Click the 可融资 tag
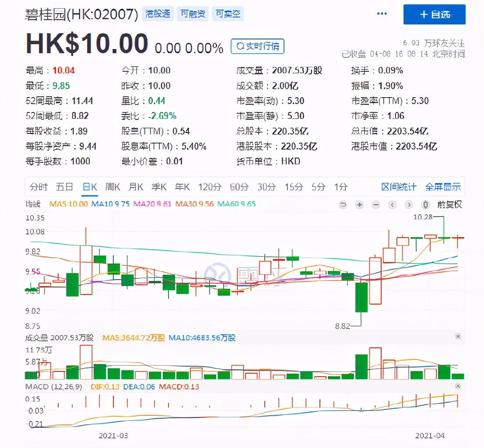 pos(193,14)
